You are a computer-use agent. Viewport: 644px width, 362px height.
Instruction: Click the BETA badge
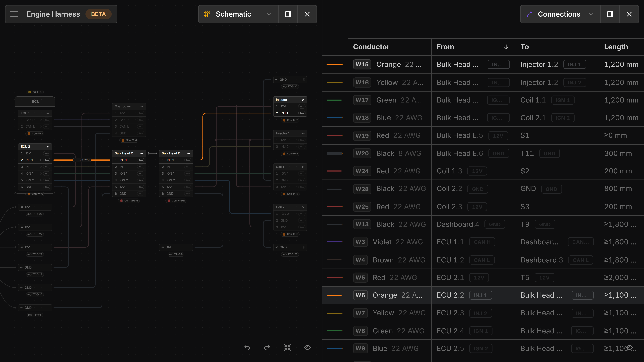[98, 14]
